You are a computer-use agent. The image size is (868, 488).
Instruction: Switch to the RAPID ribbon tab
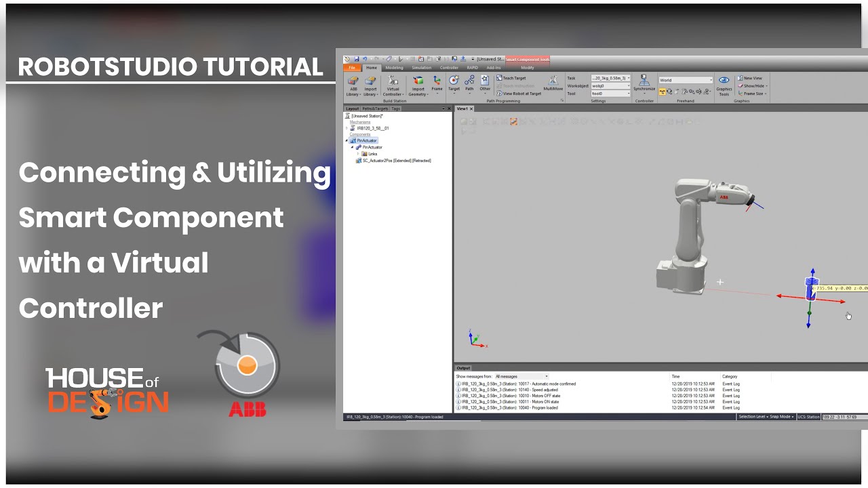472,68
